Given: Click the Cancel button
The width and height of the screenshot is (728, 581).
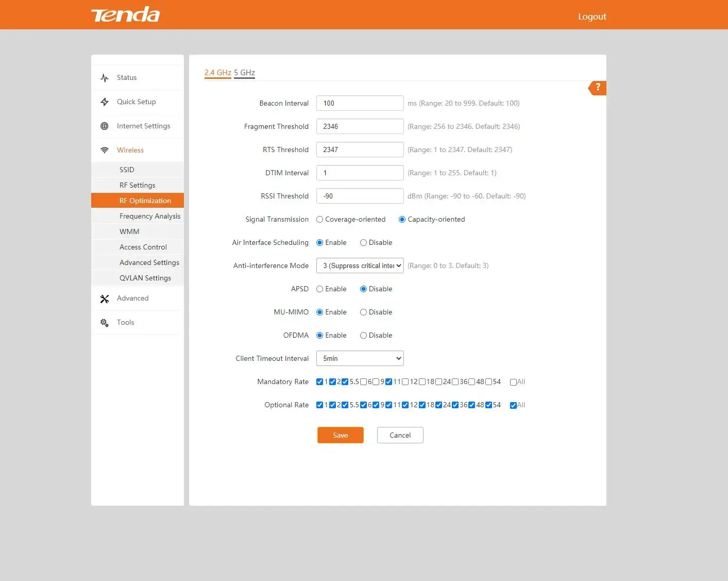Looking at the screenshot, I should [400, 435].
